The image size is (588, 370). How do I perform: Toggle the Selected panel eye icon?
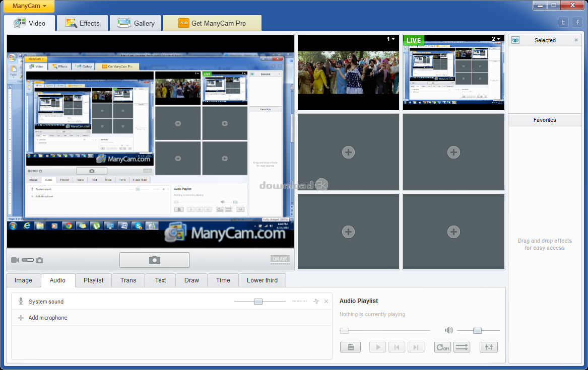click(x=515, y=40)
